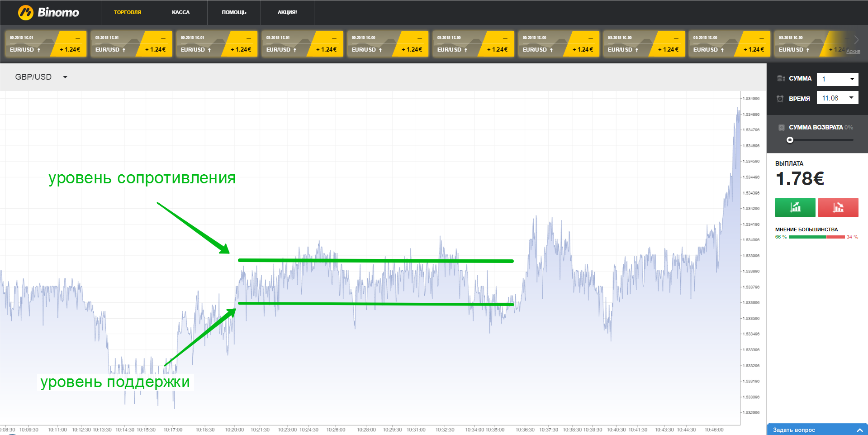Click the 10:32:30 time axis label
Viewport: 868px width, 435px height.
pyautogui.click(x=445, y=430)
